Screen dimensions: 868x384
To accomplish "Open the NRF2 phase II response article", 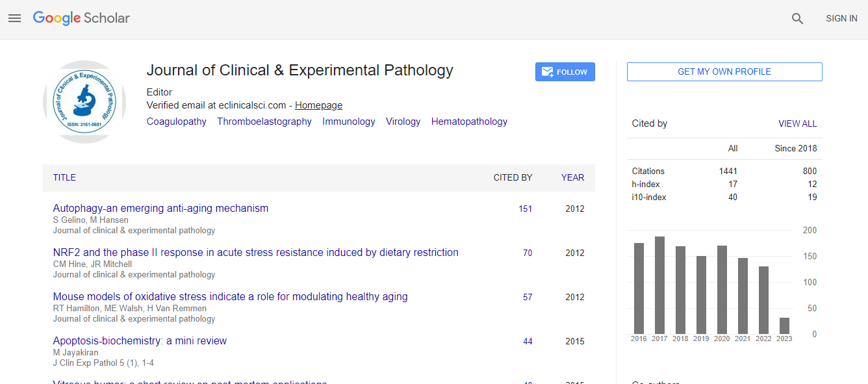I will coord(255,253).
